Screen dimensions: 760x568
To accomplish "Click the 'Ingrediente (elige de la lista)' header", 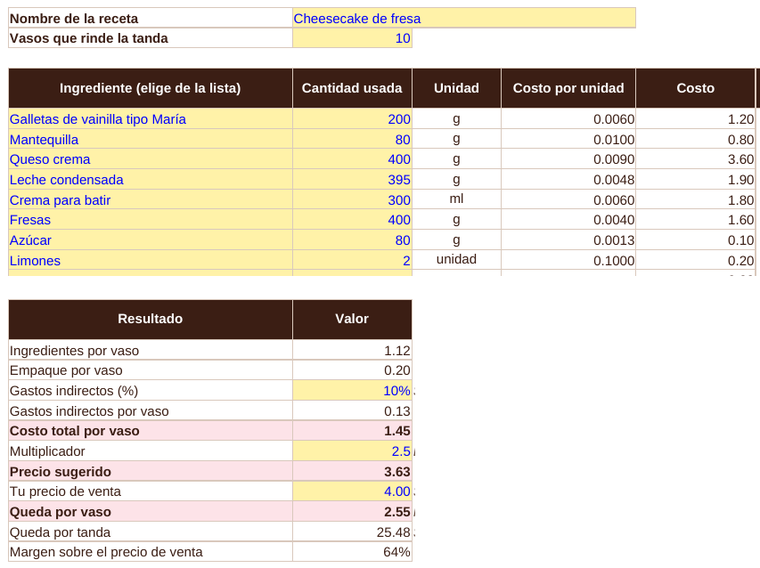I will [150, 88].
